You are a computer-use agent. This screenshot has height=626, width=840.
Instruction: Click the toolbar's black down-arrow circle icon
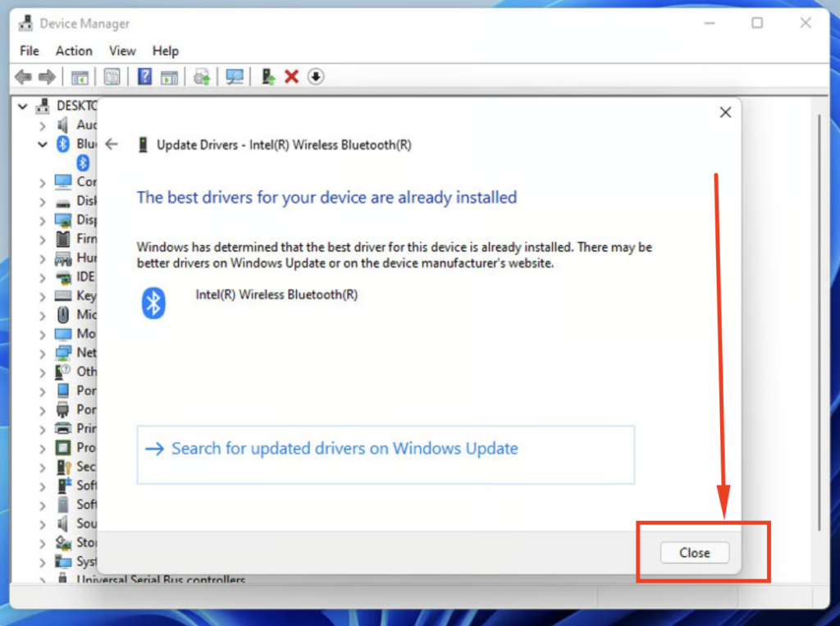coord(316,77)
